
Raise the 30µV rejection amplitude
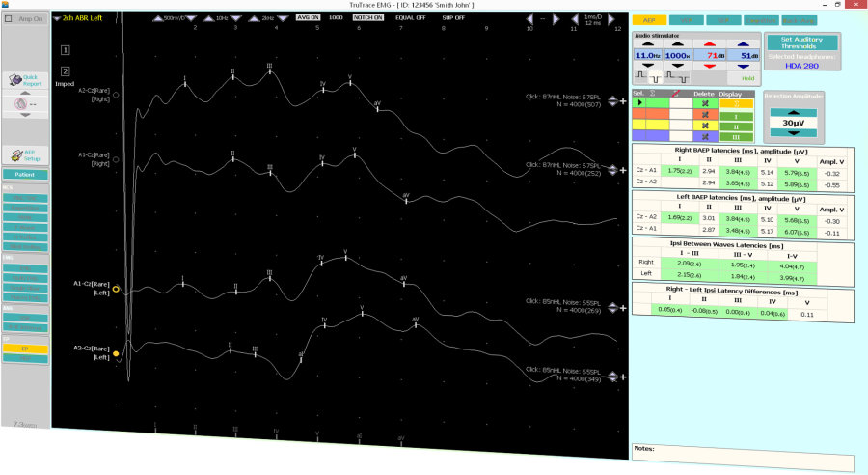pyautogui.click(x=794, y=113)
